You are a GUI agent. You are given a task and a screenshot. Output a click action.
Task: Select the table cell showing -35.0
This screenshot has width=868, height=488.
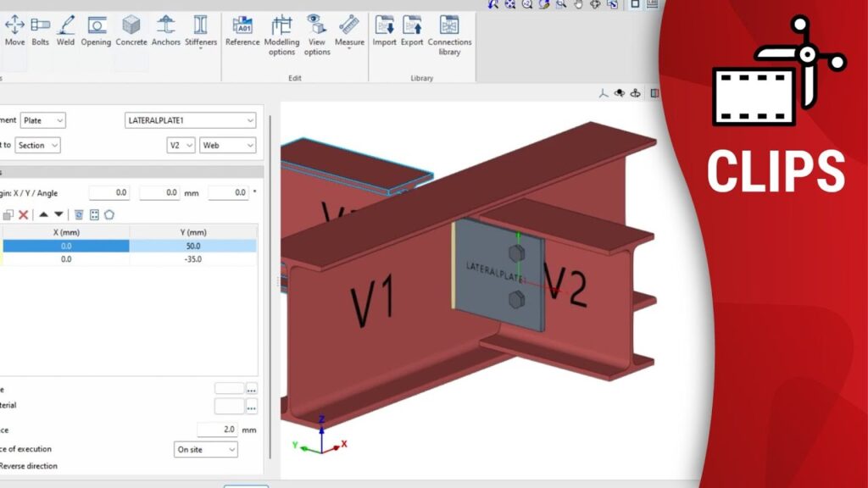click(x=192, y=259)
